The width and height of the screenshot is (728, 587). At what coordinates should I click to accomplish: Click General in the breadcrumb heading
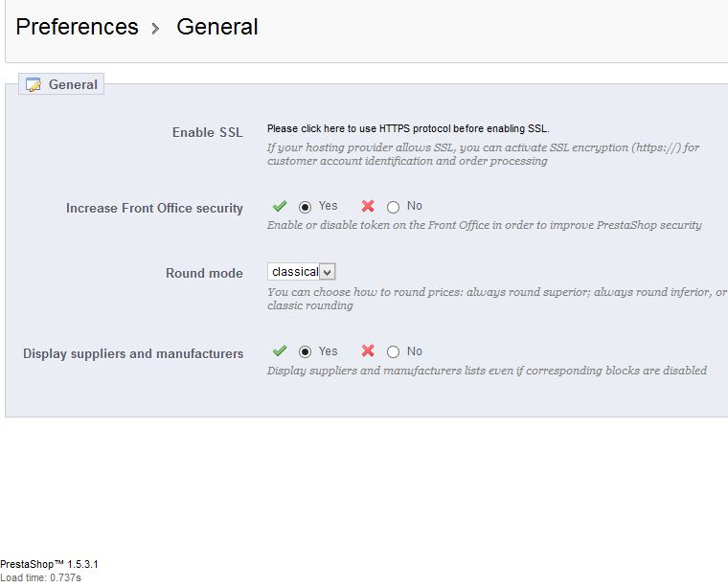click(217, 27)
